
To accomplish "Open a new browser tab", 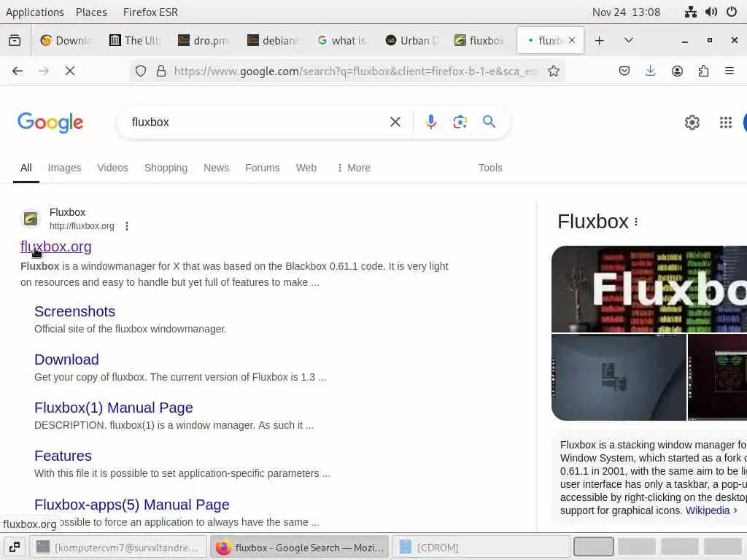I will 600,41.
